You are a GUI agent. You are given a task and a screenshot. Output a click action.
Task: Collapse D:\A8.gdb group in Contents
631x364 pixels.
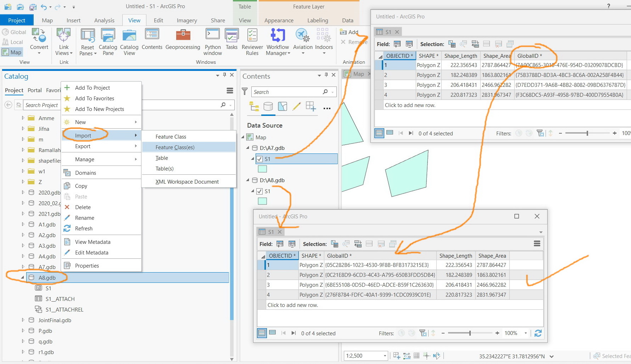248,180
